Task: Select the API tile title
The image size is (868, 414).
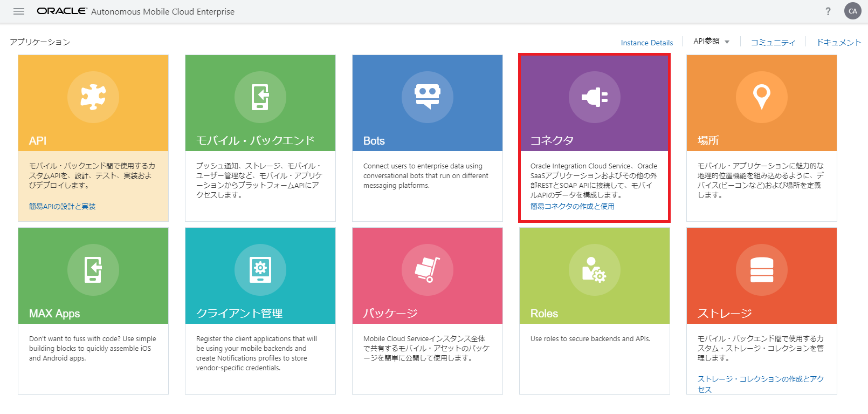Action: coord(38,141)
